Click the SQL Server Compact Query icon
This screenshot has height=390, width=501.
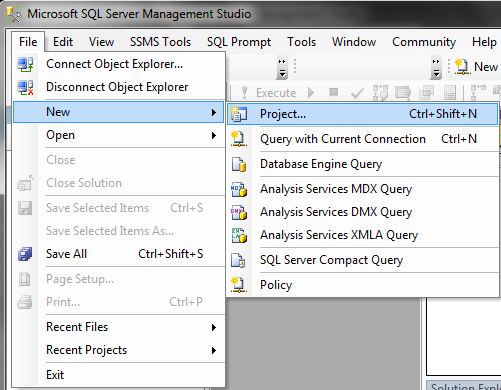pos(239,260)
